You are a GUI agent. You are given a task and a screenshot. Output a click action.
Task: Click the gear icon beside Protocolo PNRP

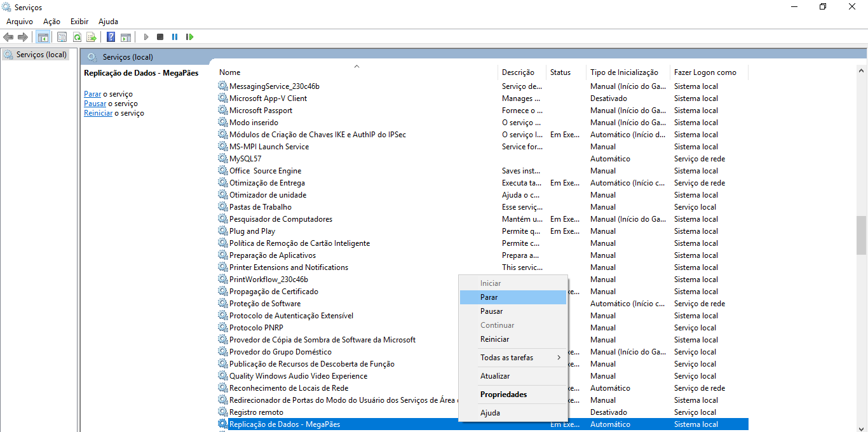tap(223, 328)
